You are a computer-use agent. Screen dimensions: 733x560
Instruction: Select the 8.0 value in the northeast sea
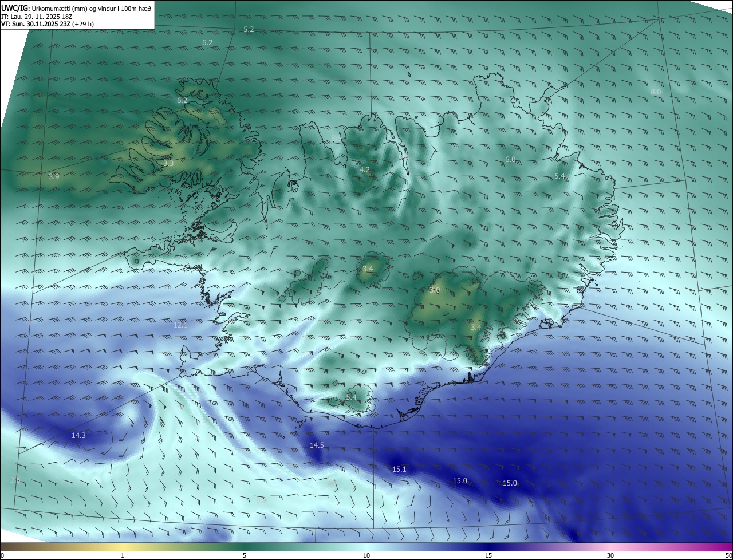pos(656,92)
